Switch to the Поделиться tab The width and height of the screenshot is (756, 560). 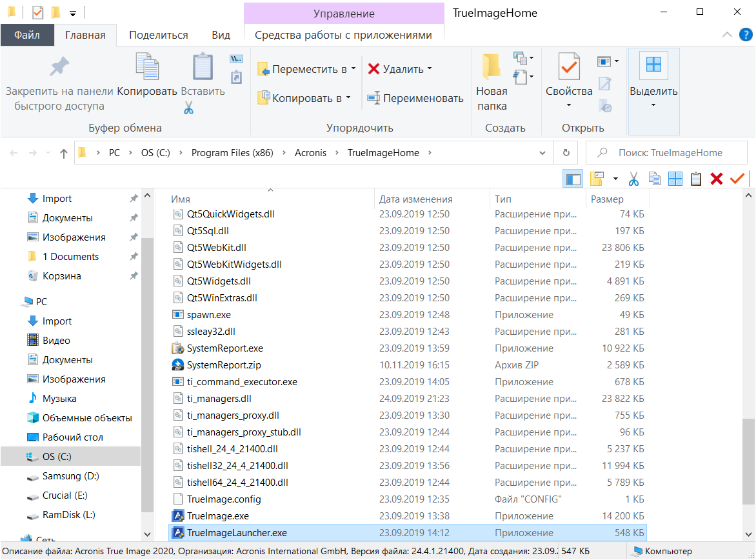pos(159,35)
